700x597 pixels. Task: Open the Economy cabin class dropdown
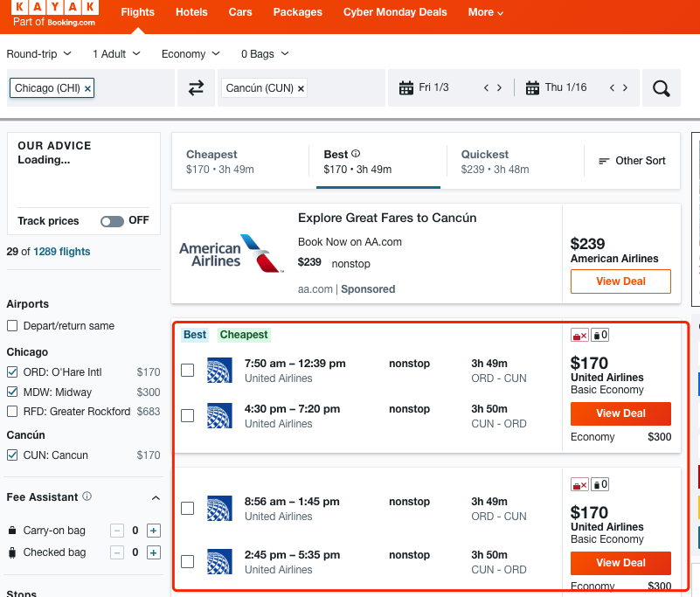coord(191,54)
